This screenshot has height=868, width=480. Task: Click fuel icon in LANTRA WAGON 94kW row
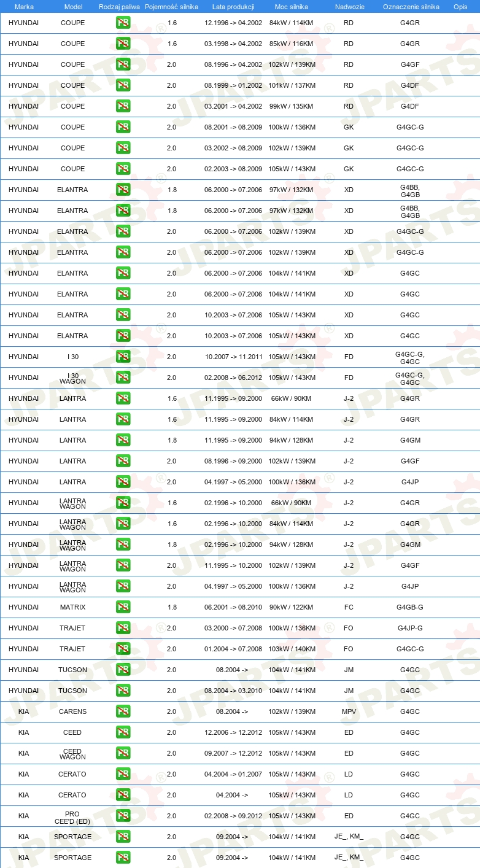pyautogui.click(x=123, y=544)
